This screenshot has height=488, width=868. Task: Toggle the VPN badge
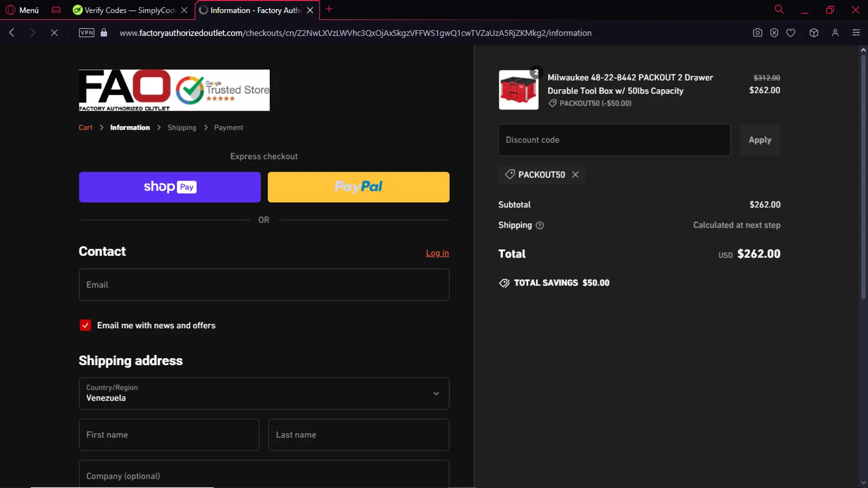(87, 33)
